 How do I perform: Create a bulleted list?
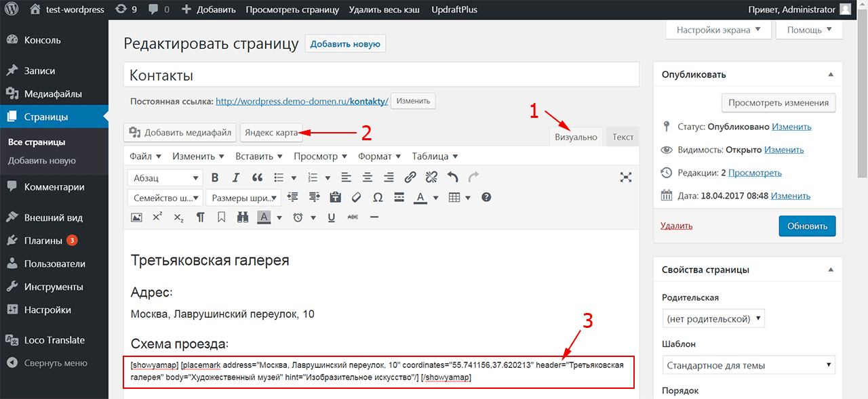pos(278,177)
